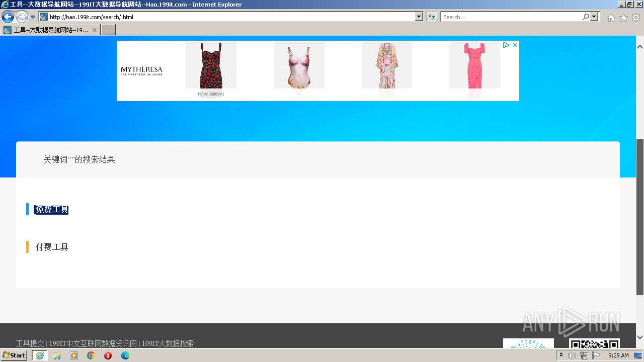Focus the address bar with hao.199it.com URL
This screenshot has width=644, height=362.
(x=231, y=17)
